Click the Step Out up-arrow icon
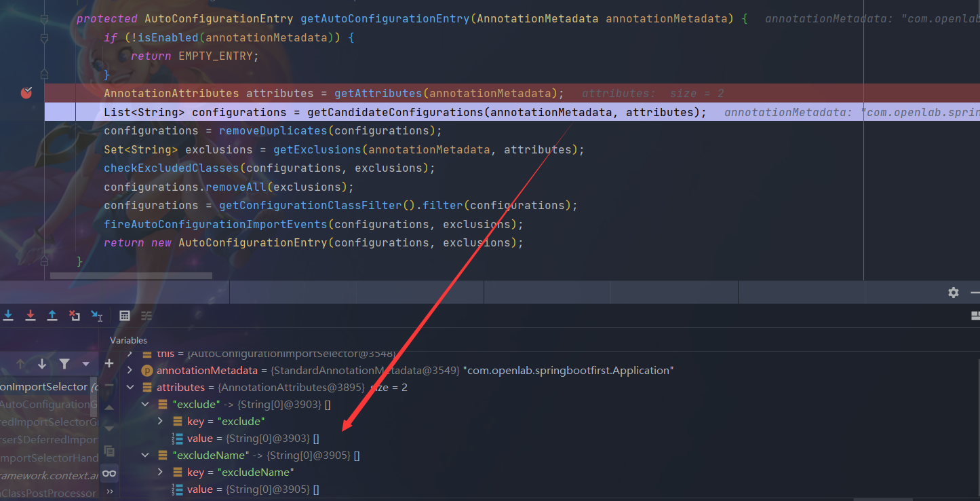Screen dimensions: 980x501 52,316
